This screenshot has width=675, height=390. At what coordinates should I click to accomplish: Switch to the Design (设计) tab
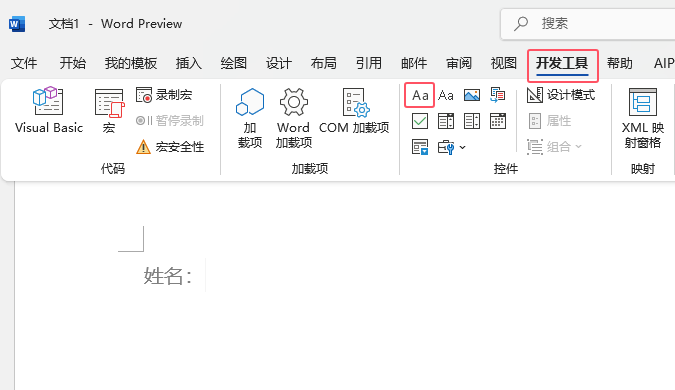[x=279, y=63]
